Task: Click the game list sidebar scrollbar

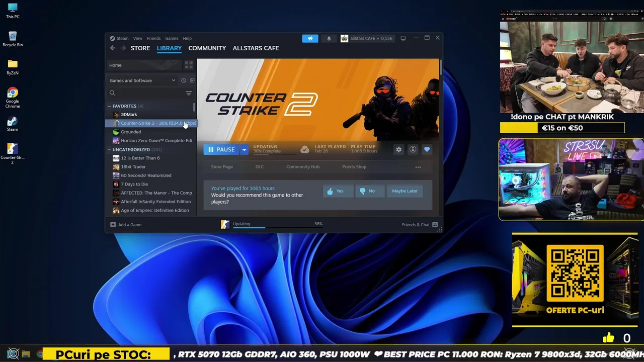Action: pyautogui.click(x=194, y=107)
